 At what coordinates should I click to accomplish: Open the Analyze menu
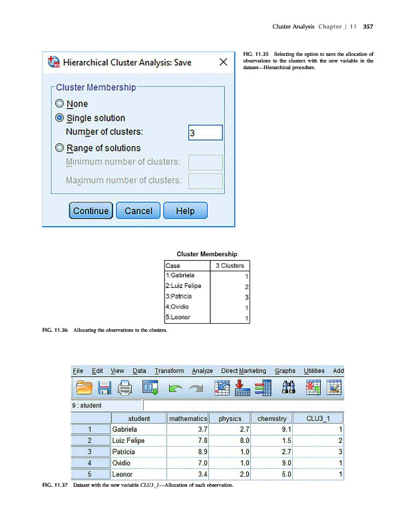(x=202, y=370)
